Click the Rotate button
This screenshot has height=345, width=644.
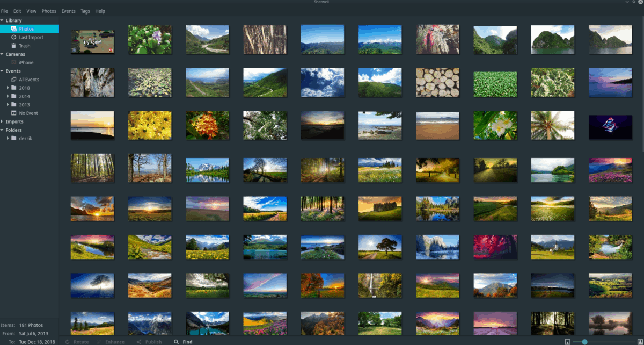(x=77, y=342)
